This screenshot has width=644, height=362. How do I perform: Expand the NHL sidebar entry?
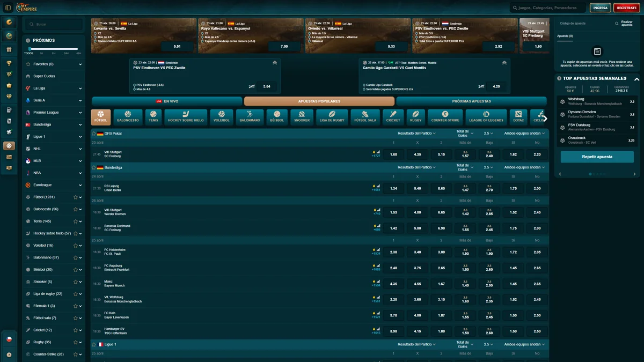[x=80, y=149]
